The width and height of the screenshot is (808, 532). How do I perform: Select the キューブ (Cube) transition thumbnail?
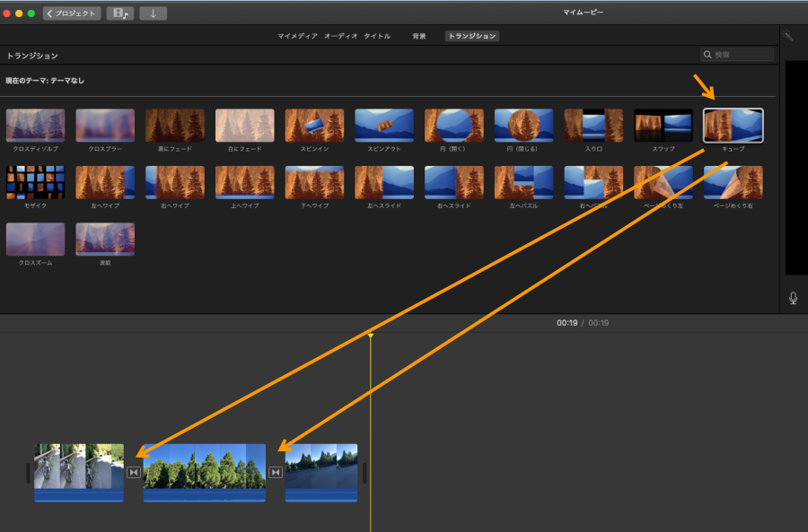pyautogui.click(x=733, y=126)
